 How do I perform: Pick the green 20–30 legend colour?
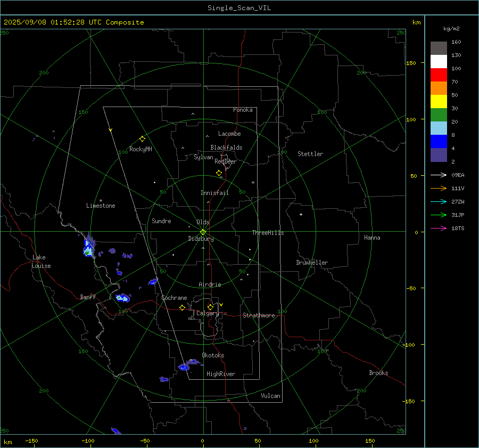point(439,115)
